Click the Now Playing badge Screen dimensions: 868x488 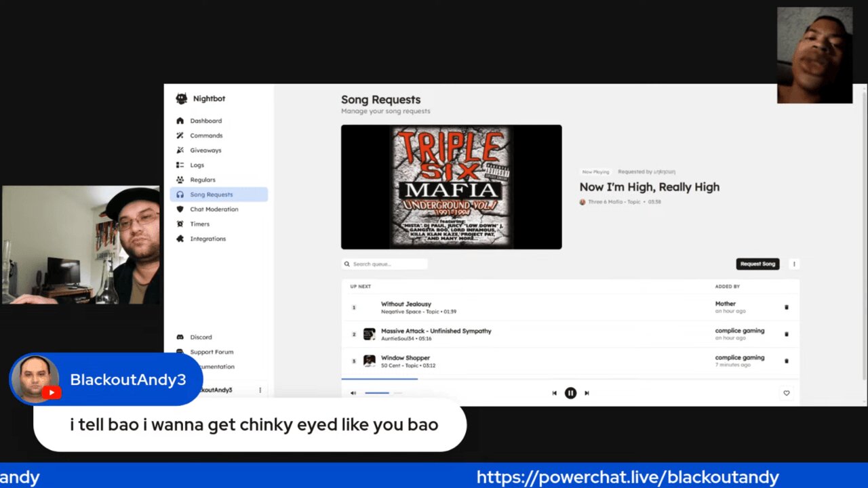click(x=596, y=172)
